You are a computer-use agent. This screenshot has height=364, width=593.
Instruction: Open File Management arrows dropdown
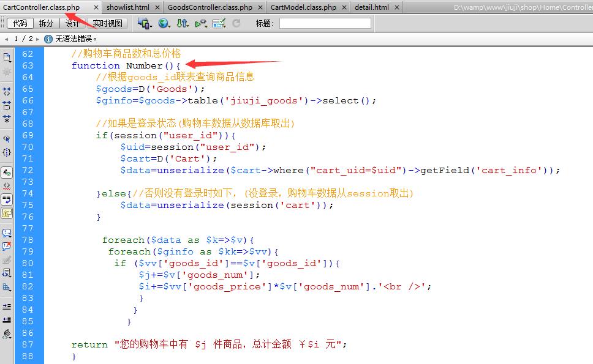pyautogui.click(x=183, y=23)
